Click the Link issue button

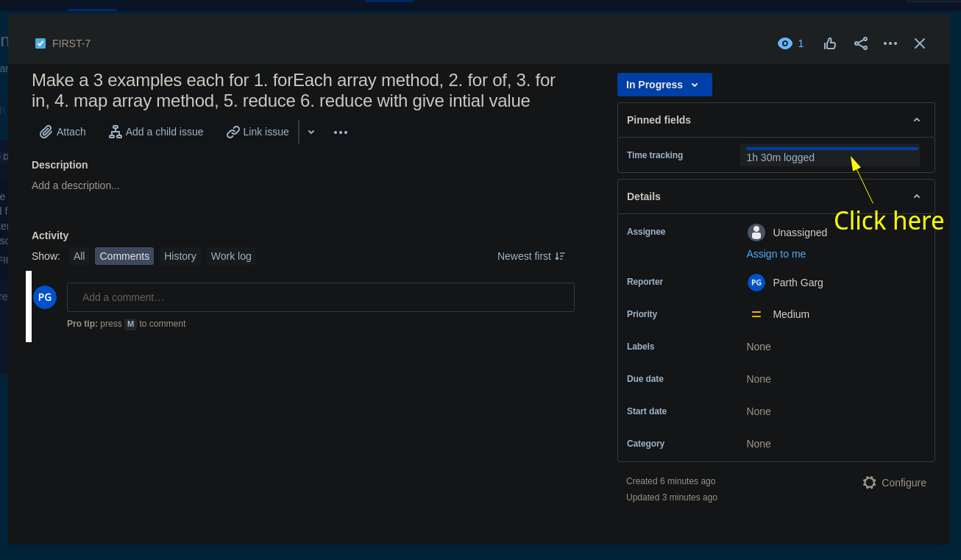[x=258, y=132]
